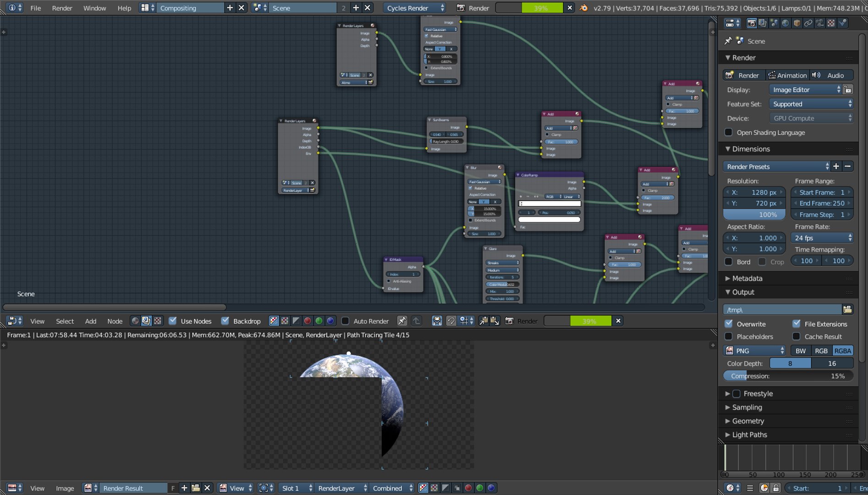868x495 pixels.
Task: Click the Audio mixdown button
Action: tap(831, 75)
